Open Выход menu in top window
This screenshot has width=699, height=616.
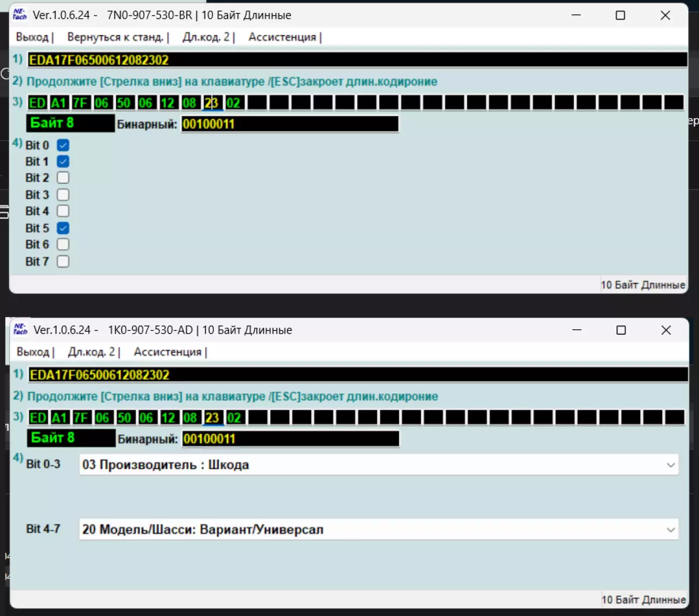32,37
